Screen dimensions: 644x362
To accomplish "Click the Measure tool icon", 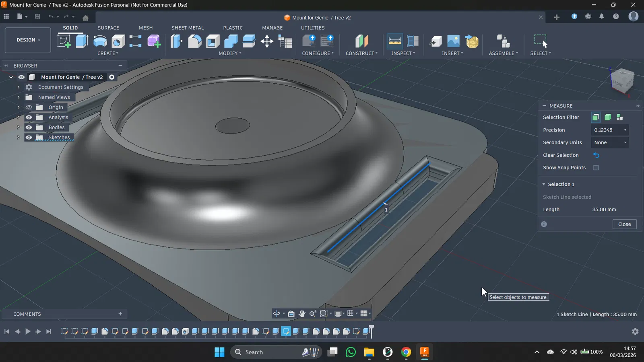I will pyautogui.click(x=395, y=41).
